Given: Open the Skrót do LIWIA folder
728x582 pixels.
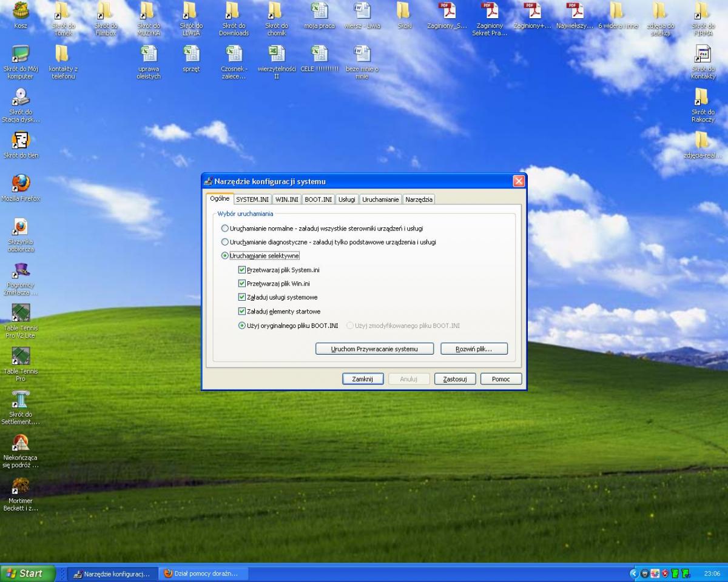Looking at the screenshot, I should pos(191,18).
